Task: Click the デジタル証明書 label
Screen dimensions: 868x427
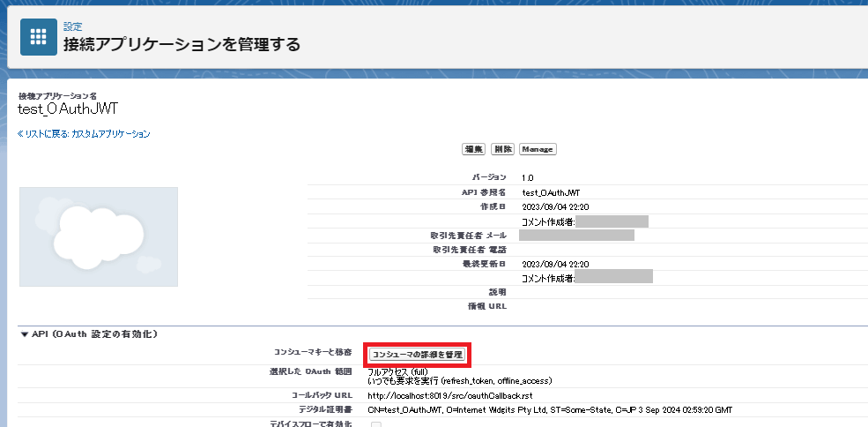Action: point(325,410)
